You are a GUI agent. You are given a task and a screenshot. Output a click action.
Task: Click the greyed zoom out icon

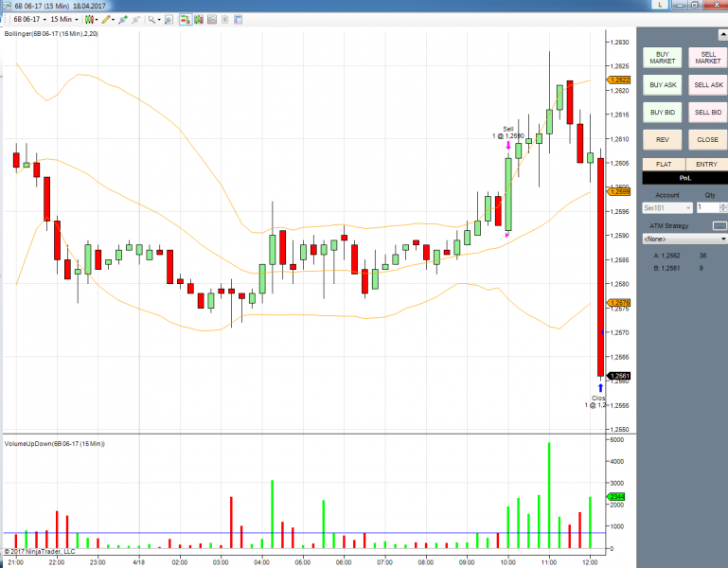click(x=136, y=20)
